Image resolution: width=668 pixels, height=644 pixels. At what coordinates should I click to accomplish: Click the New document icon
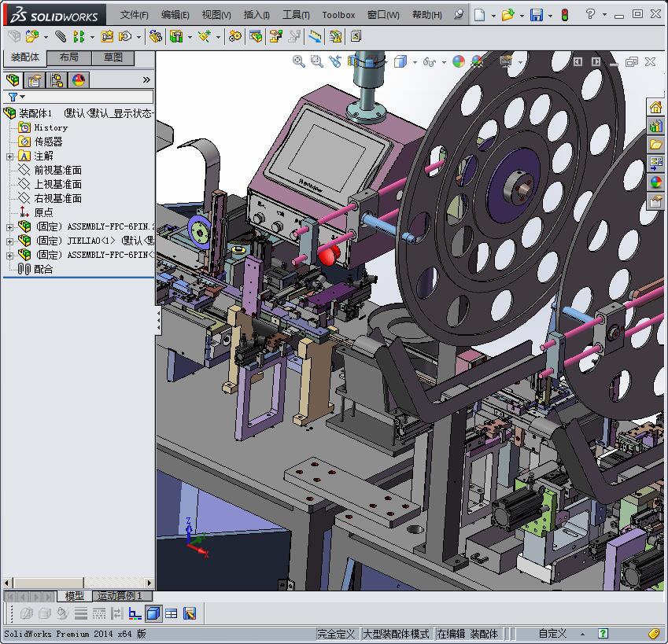point(479,15)
